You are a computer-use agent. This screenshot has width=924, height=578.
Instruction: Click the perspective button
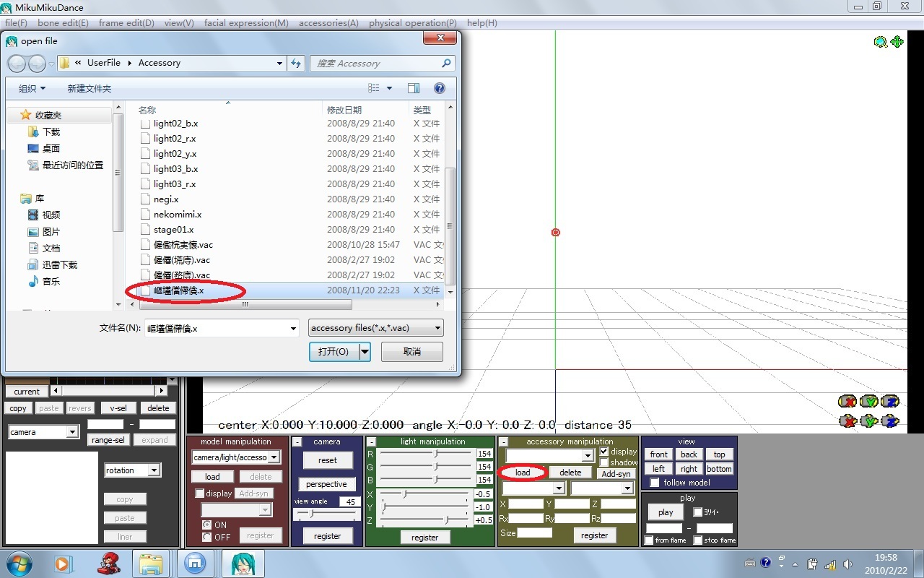[326, 484]
